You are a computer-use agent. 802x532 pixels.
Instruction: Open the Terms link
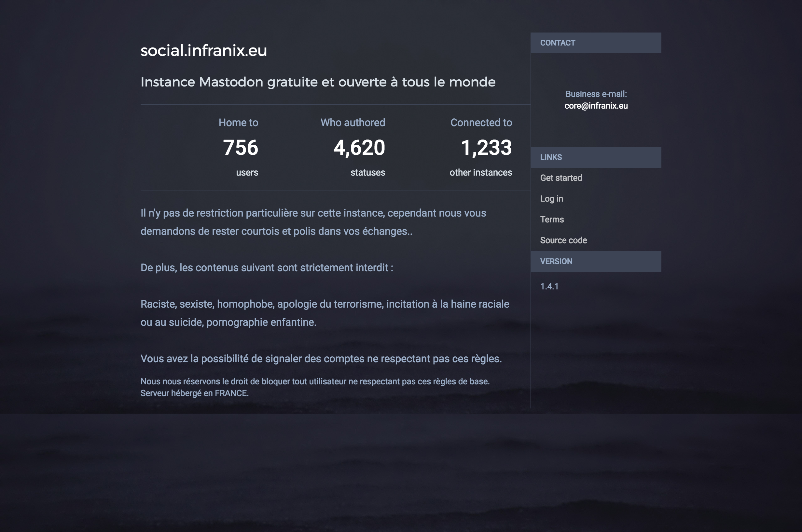[x=552, y=219]
